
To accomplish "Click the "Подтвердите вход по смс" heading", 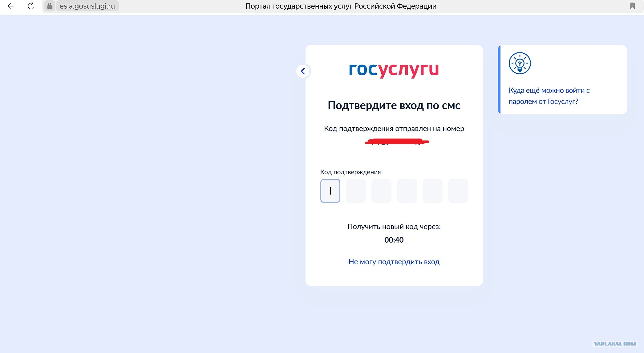I will 394,105.
